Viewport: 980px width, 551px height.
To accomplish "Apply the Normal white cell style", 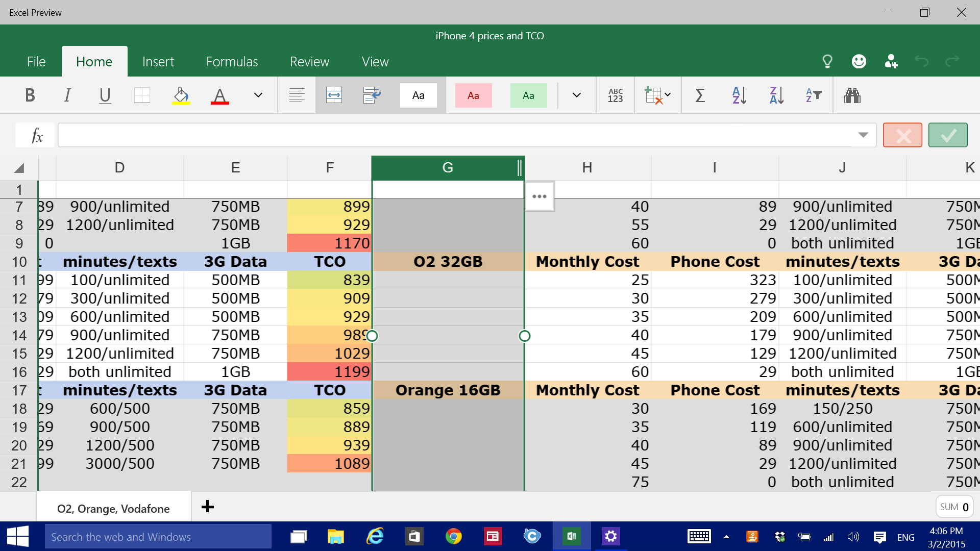I will pyautogui.click(x=419, y=95).
